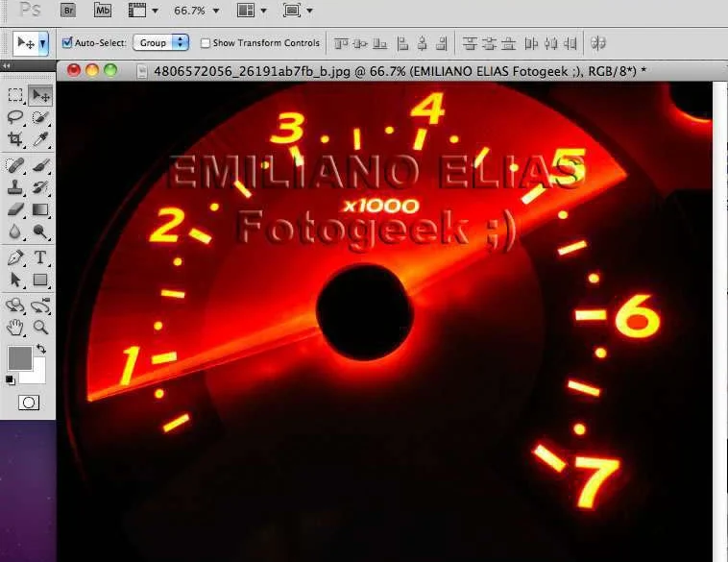Distribute horizontal centers of layers

pos(550,43)
